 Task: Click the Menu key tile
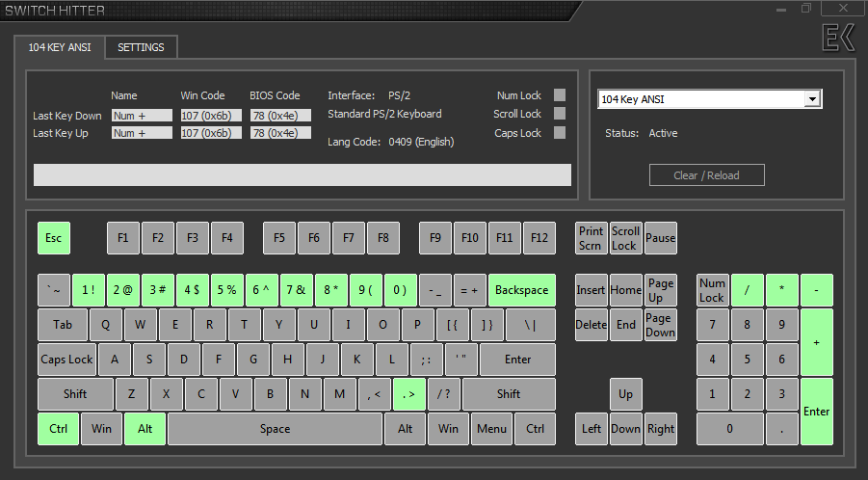(x=491, y=429)
